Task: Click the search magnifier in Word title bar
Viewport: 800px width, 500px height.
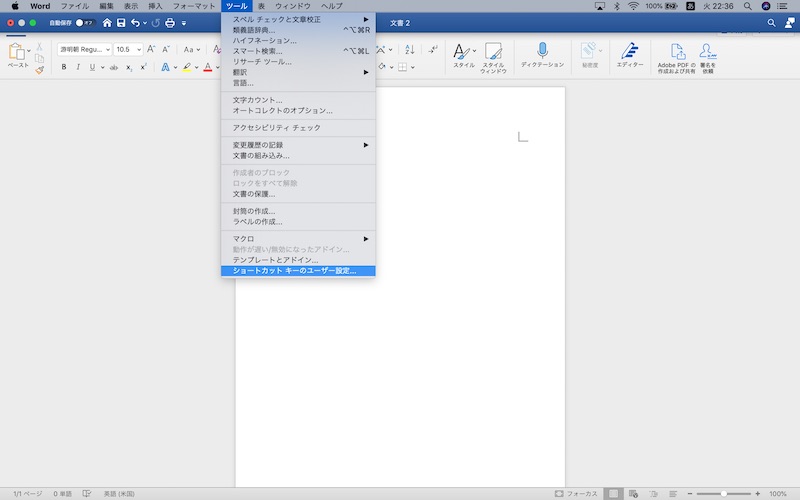Action: [771, 23]
